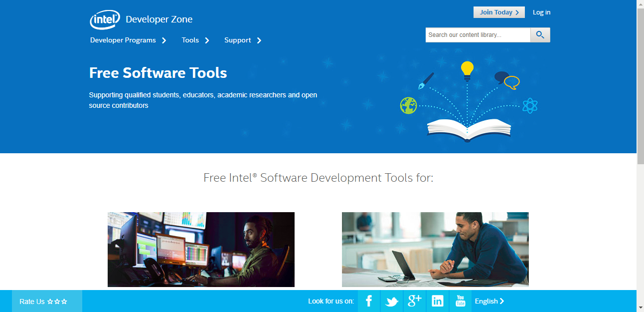Expand the English language selector

pyautogui.click(x=489, y=301)
